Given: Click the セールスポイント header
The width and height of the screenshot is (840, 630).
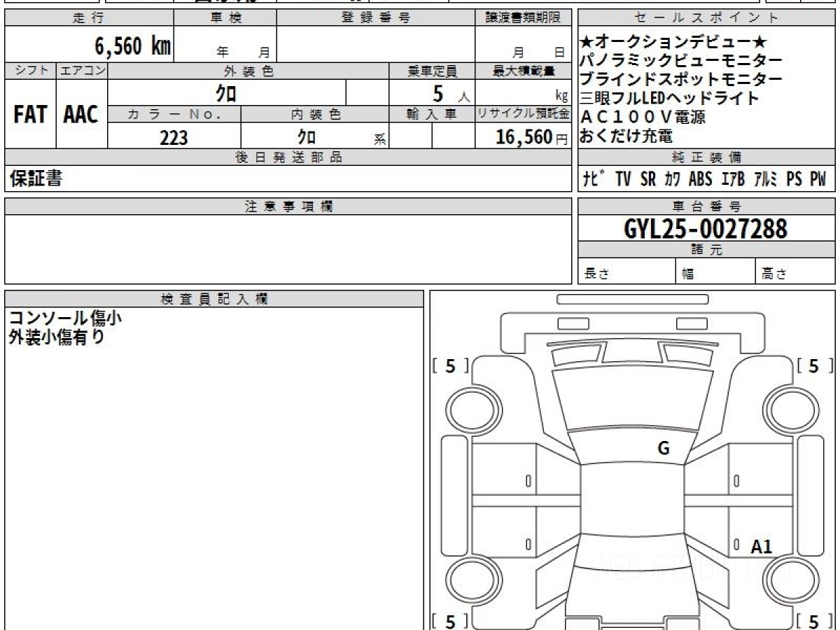Looking at the screenshot, I should tap(706, 18).
